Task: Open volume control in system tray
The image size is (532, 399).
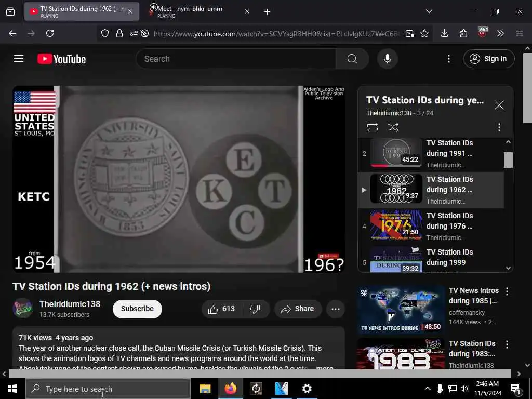Action: tap(464, 389)
